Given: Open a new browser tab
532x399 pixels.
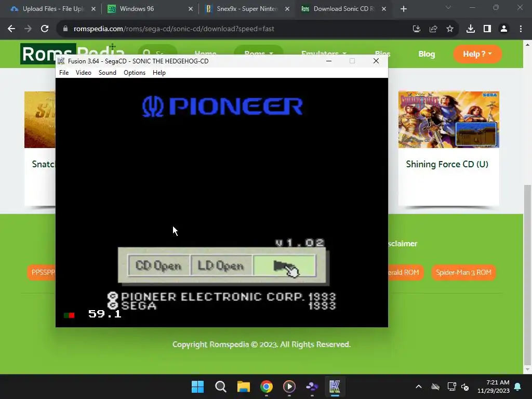Looking at the screenshot, I should click(x=403, y=9).
